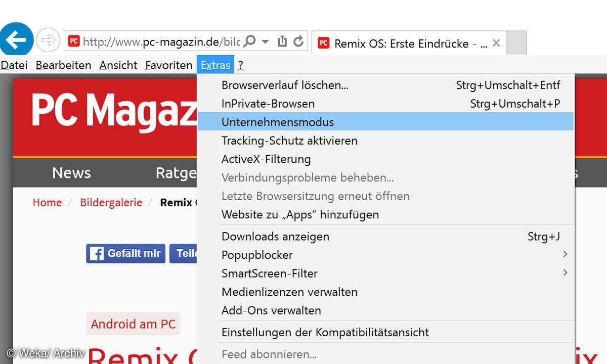The width and height of the screenshot is (607, 364).
Task: Select Downloads anzeigen
Action: [386, 236]
